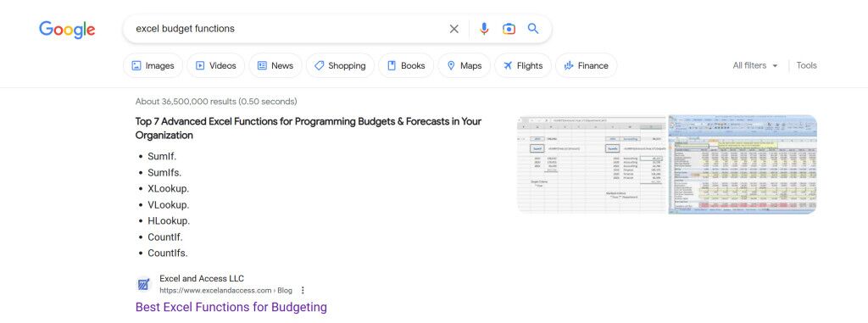Choose the Books filter
This screenshot has height=323, width=868.
(406, 65)
